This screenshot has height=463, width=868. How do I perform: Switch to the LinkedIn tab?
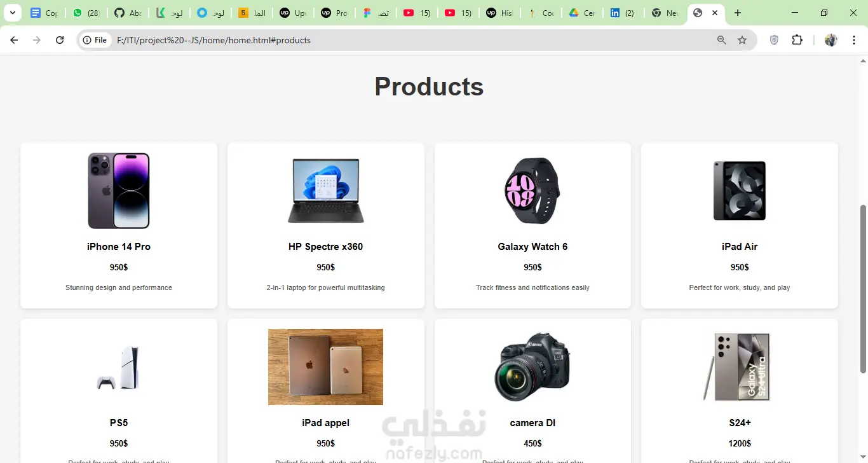[x=623, y=13]
